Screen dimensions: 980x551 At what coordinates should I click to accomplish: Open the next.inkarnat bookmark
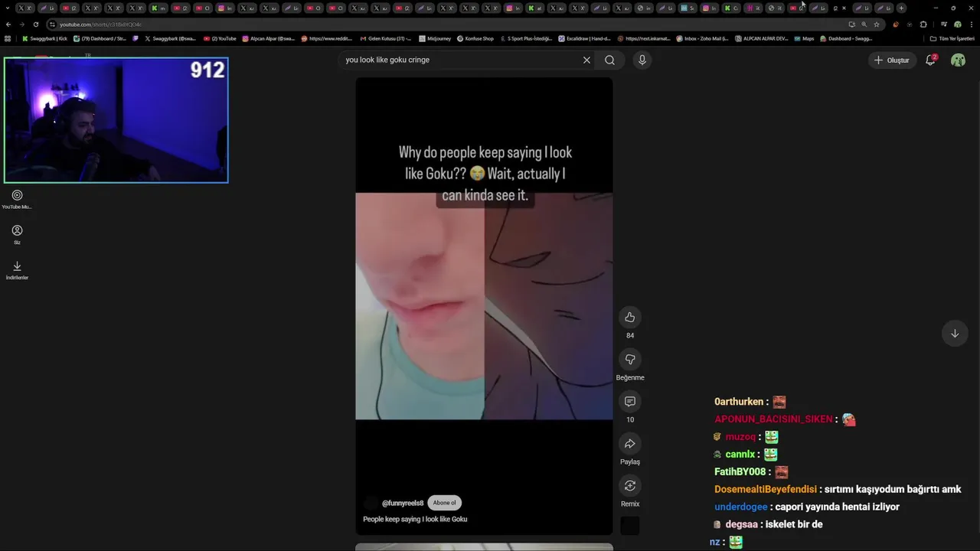pyautogui.click(x=643, y=38)
